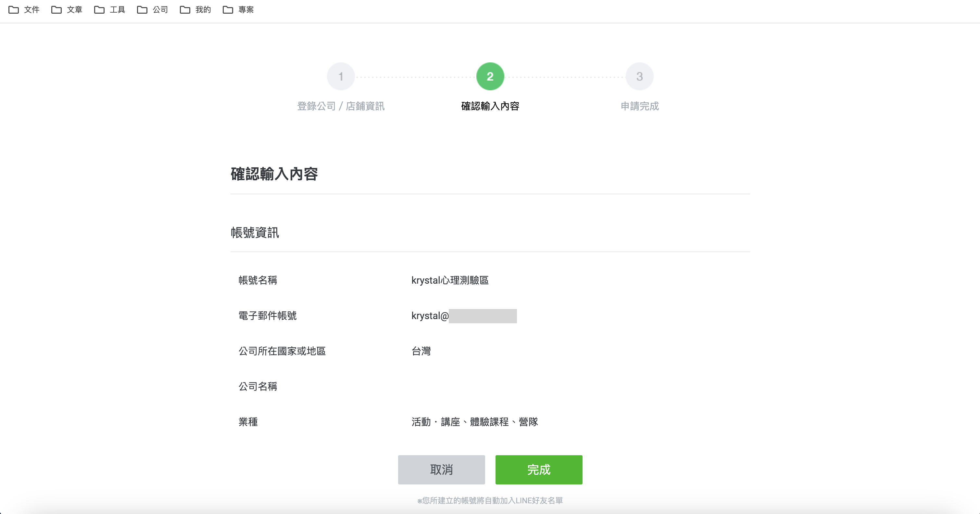The height and width of the screenshot is (514, 980).
Task: Select step 3 circle 申請完成
Action: click(x=639, y=77)
